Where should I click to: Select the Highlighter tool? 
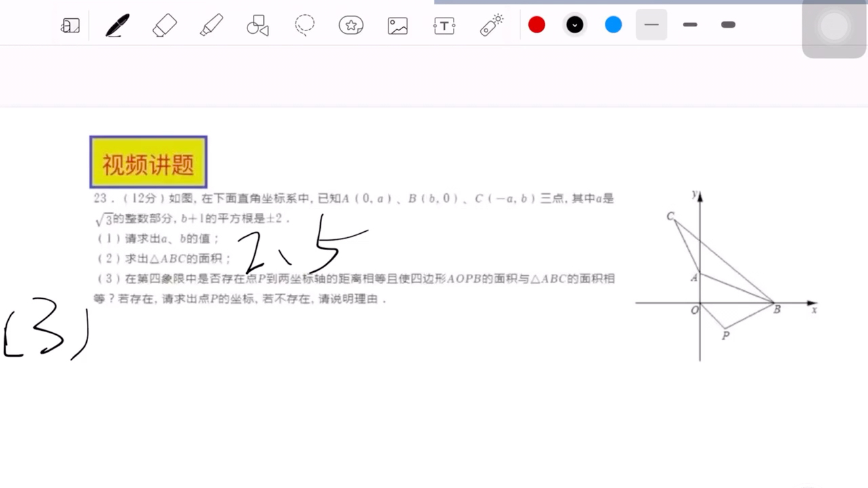[x=212, y=26]
